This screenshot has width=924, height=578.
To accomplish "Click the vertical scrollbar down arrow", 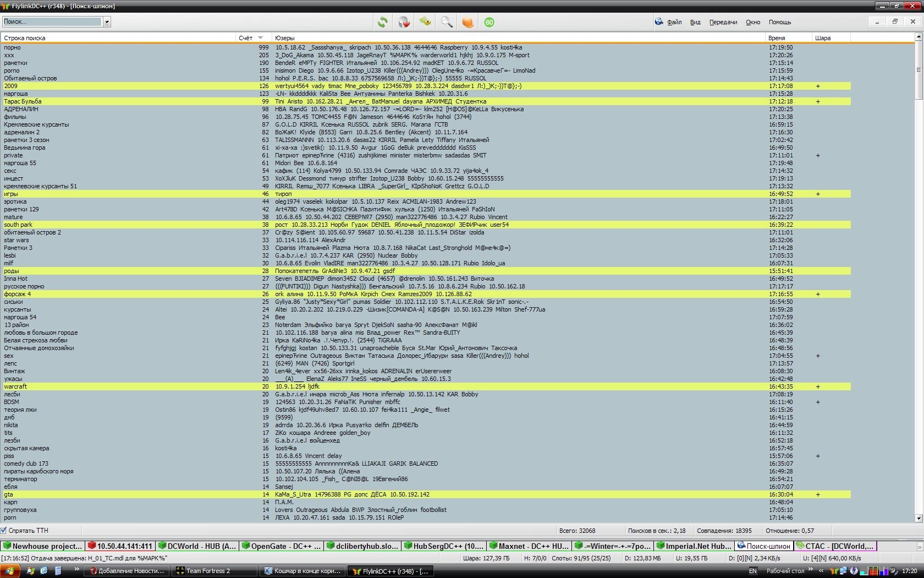I will [919, 518].
